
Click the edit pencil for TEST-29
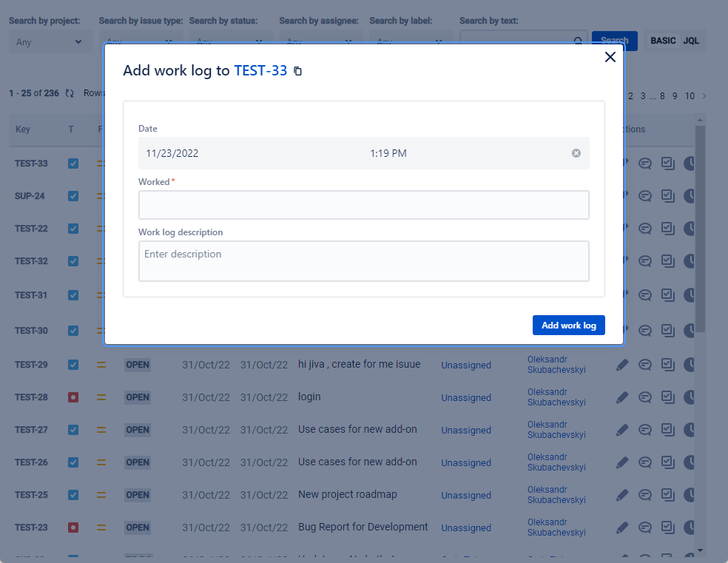(622, 365)
